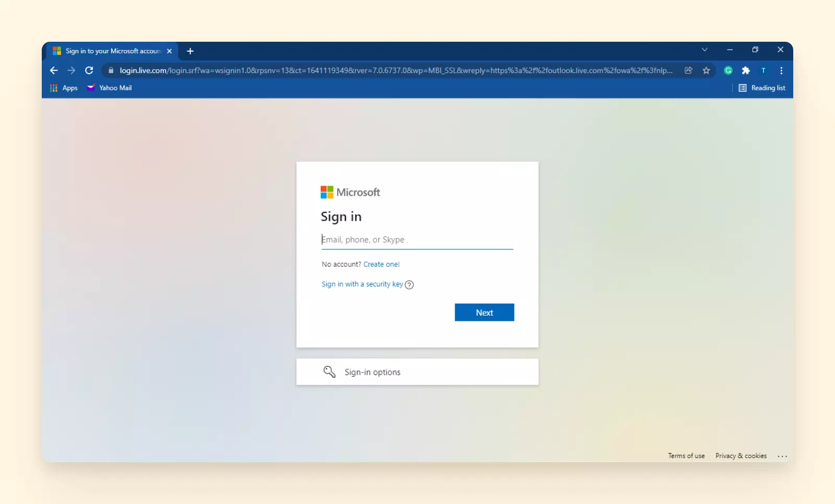Image resolution: width=835 pixels, height=504 pixels.
Task: Restore down the browser window
Action: pos(755,50)
